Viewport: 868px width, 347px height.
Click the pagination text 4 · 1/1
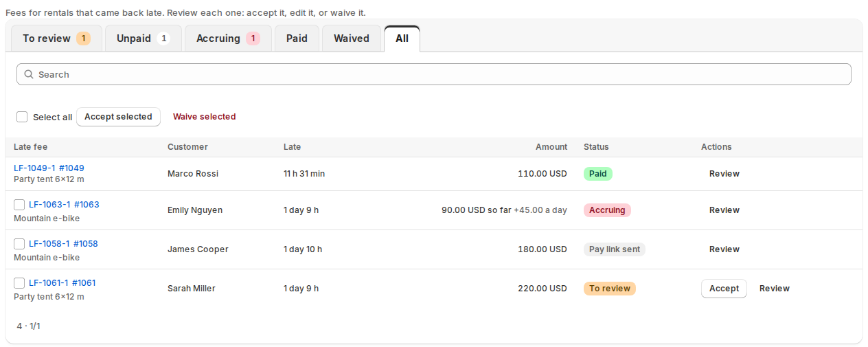pyautogui.click(x=29, y=326)
